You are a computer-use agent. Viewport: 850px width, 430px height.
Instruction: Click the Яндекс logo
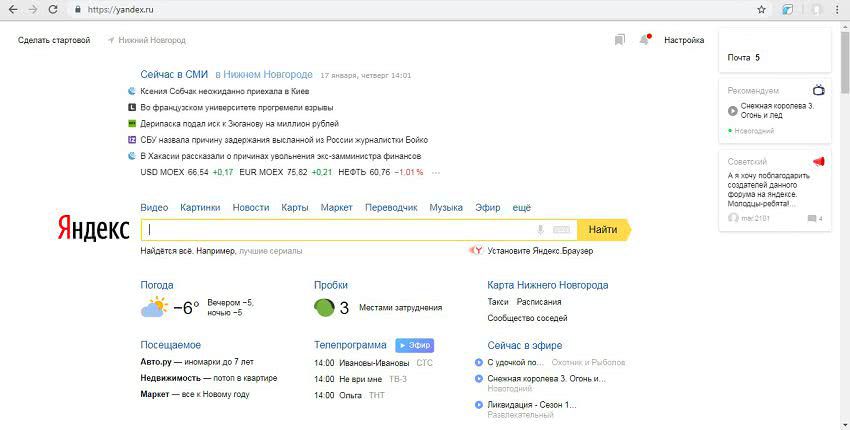point(92,230)
